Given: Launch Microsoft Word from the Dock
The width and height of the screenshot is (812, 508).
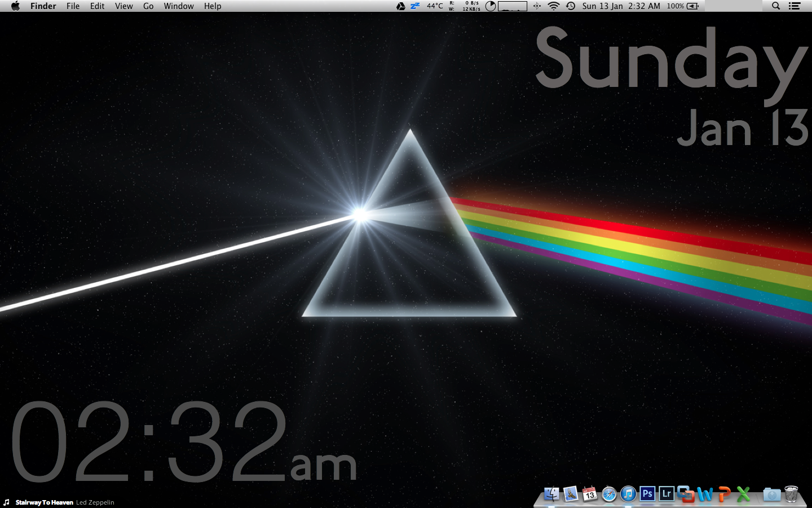Looking at the screenshot, I should pyautogui.click(x=705, y=494).
